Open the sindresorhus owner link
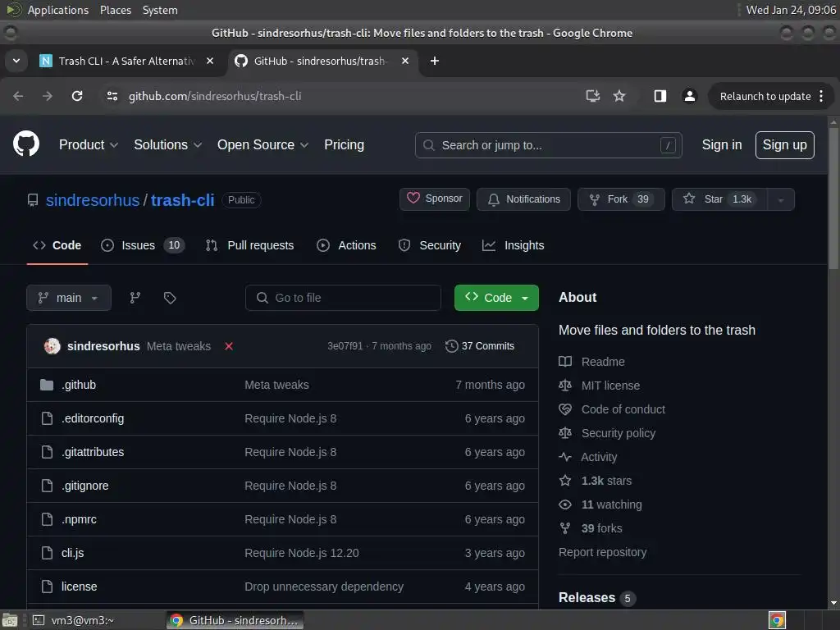 click(92, 200)
